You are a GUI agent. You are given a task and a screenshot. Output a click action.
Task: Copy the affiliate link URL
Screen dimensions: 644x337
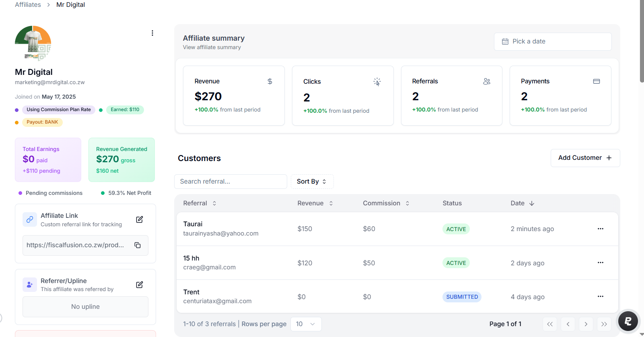point(138,245)
